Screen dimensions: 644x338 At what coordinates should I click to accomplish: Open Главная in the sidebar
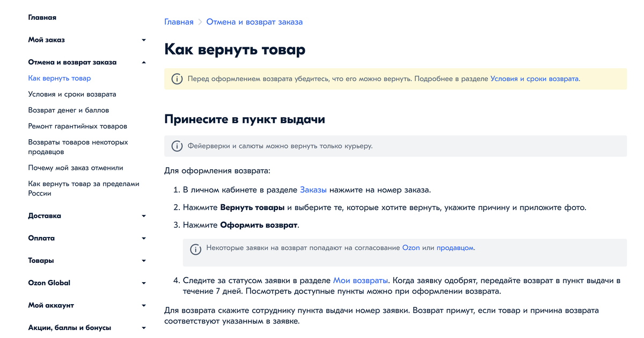click(x=42, y=18)
